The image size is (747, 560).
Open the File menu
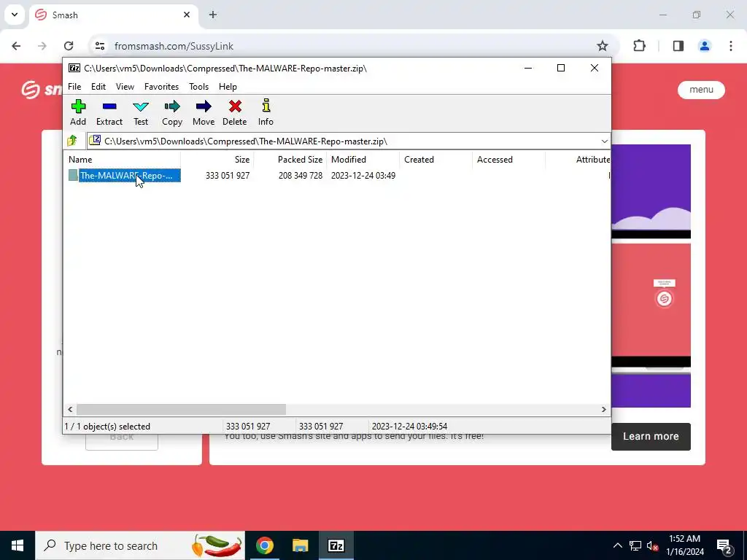click(74, 87)
